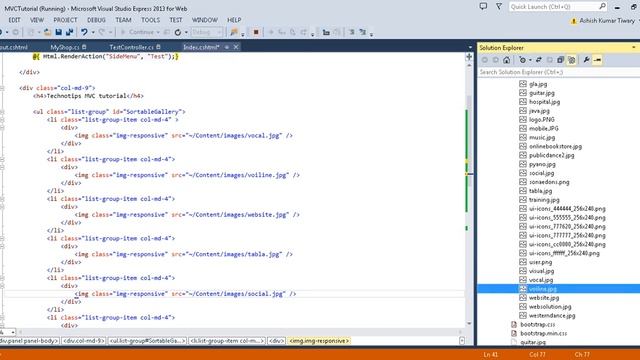Click the notifications filter funnel icon
The height and width of the screenshot is (360, 640).
pos(499,6)
